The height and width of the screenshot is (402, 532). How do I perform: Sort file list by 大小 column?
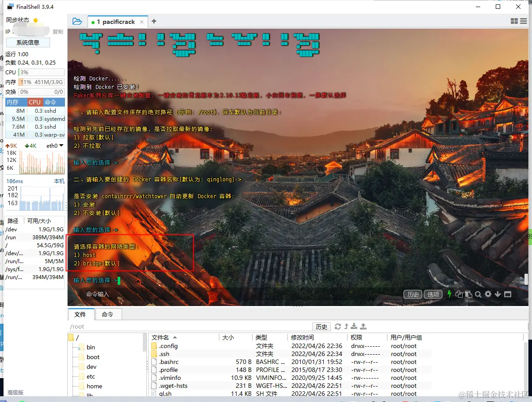235,337
